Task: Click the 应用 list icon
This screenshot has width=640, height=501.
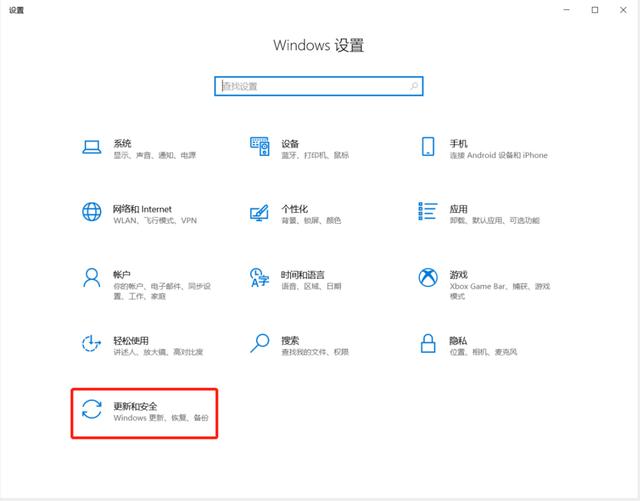Action: 428,211
